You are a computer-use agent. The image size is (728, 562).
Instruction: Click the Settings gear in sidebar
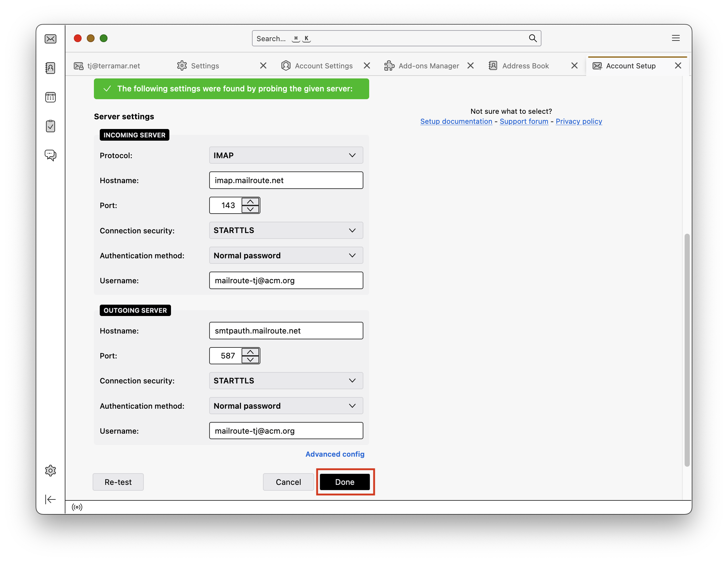point(50,470)
